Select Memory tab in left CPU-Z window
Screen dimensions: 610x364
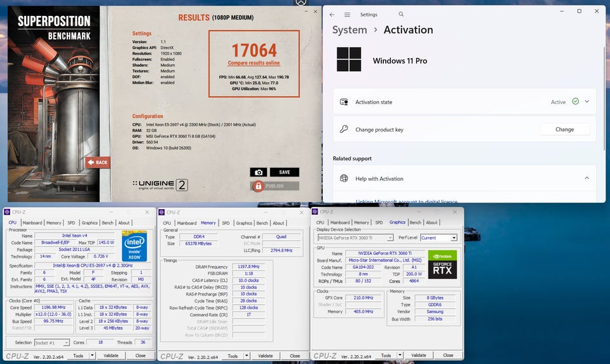[x=53, y=223]
